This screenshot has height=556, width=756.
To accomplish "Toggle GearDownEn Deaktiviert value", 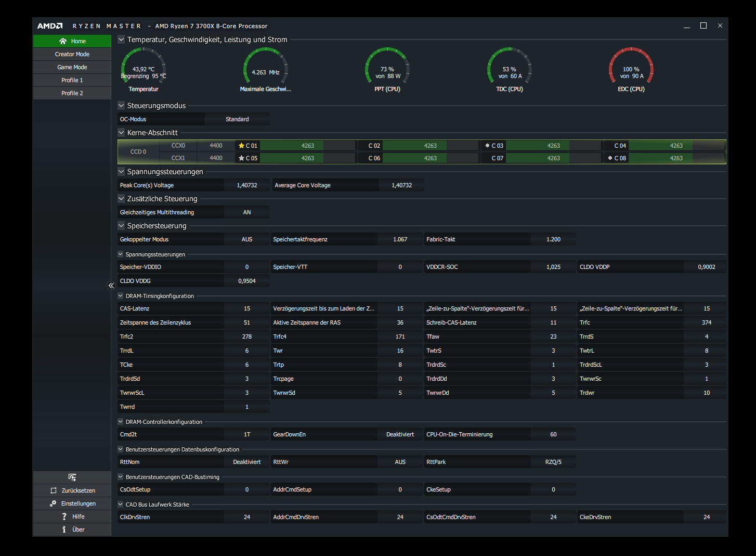I will [x=400, y=434].
